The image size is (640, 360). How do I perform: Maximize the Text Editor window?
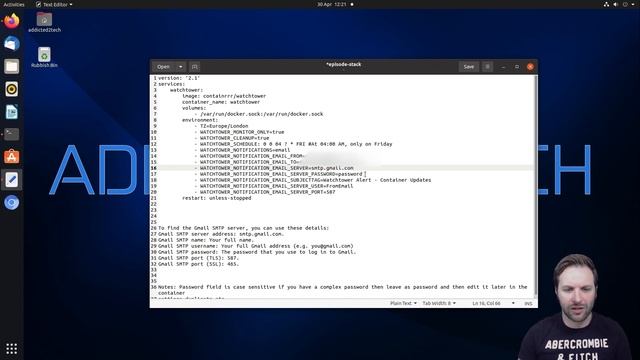517,67
